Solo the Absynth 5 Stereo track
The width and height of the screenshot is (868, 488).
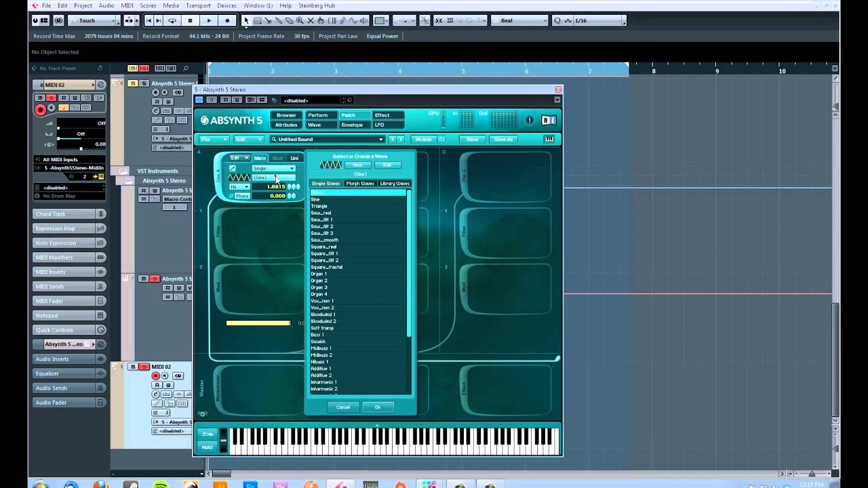click(x=143, y=83)
